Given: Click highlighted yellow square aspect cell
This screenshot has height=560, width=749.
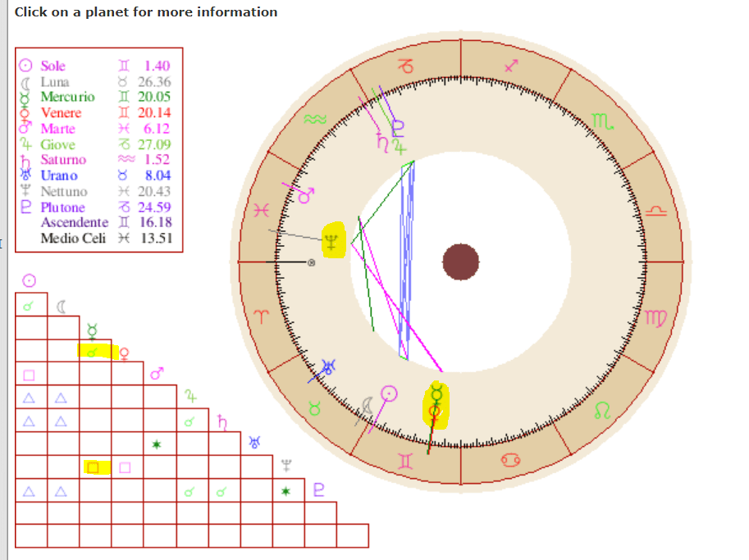Looking at the screenshot, I should [94, 467].
